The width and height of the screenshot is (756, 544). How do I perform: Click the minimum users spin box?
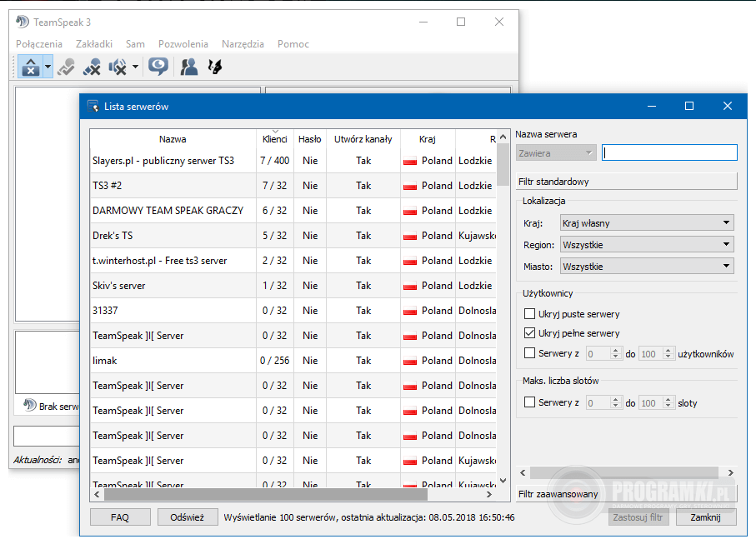tap(603, 354)
